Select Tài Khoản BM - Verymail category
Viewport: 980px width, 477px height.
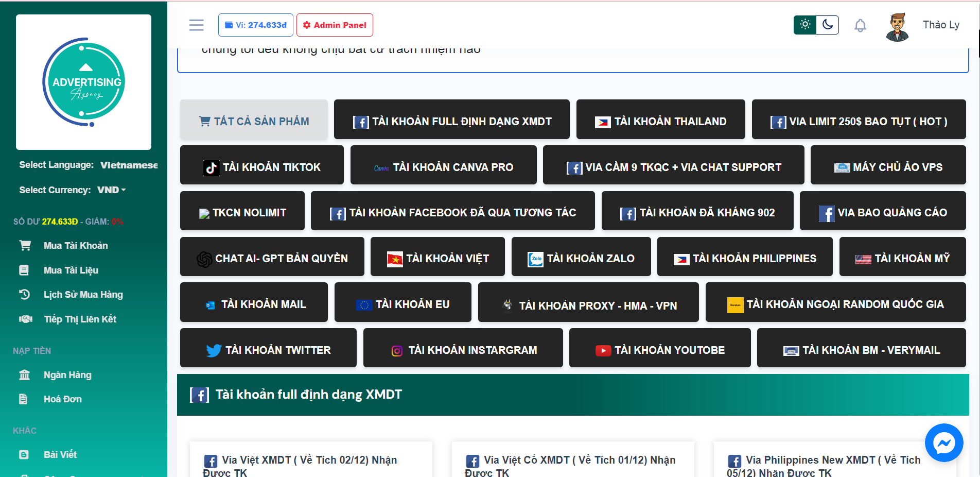pyautogui.click(x=862, y=348)
